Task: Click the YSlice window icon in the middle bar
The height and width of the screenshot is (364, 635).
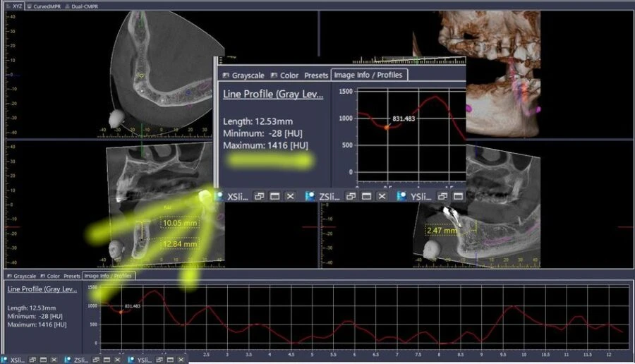Action: coord(401,196)
